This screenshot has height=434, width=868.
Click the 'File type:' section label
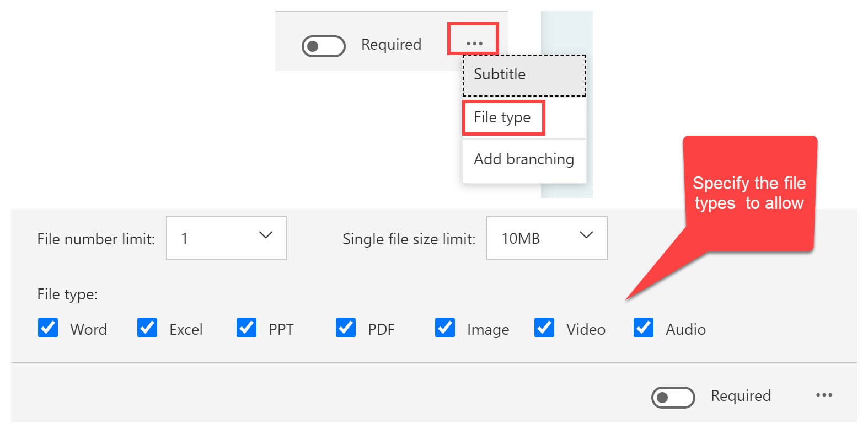tap(67, 294)
